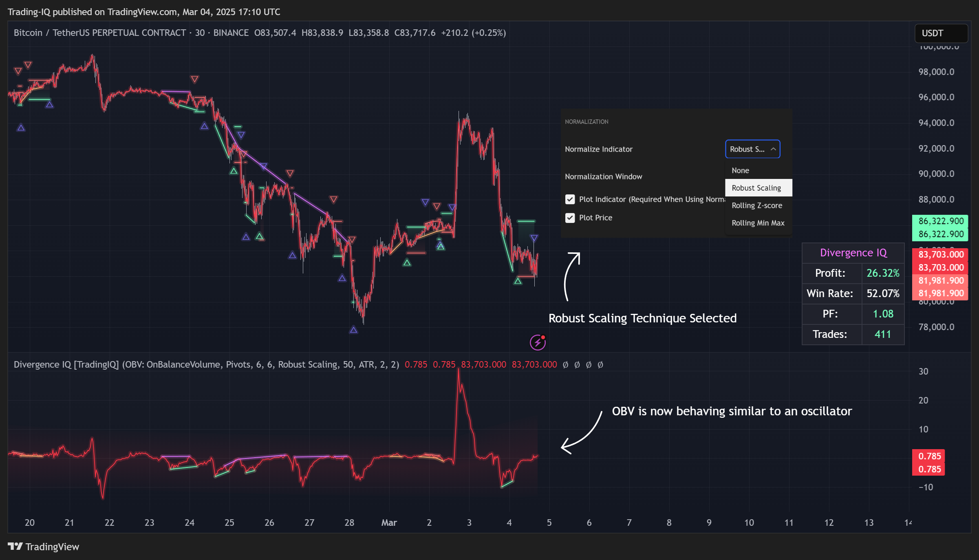Click the Normalization Window label
The width and height of the screenshot is (979, 560).
603,176
